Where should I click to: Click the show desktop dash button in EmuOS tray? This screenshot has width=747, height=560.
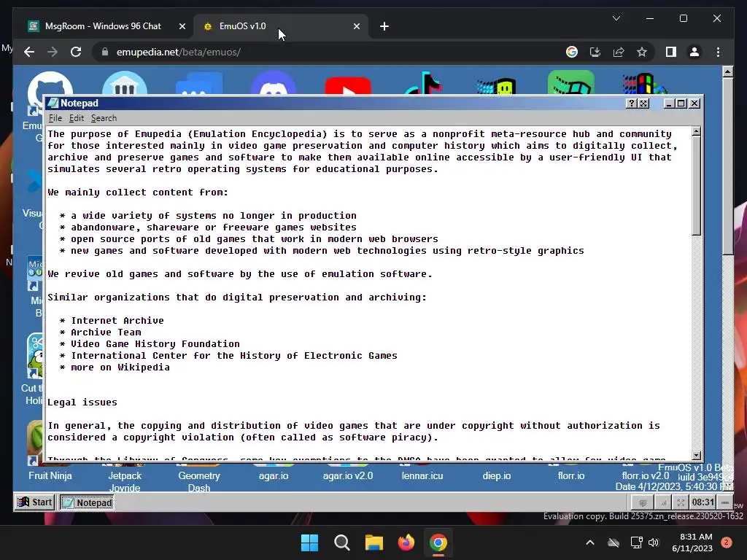coord(725,502)
